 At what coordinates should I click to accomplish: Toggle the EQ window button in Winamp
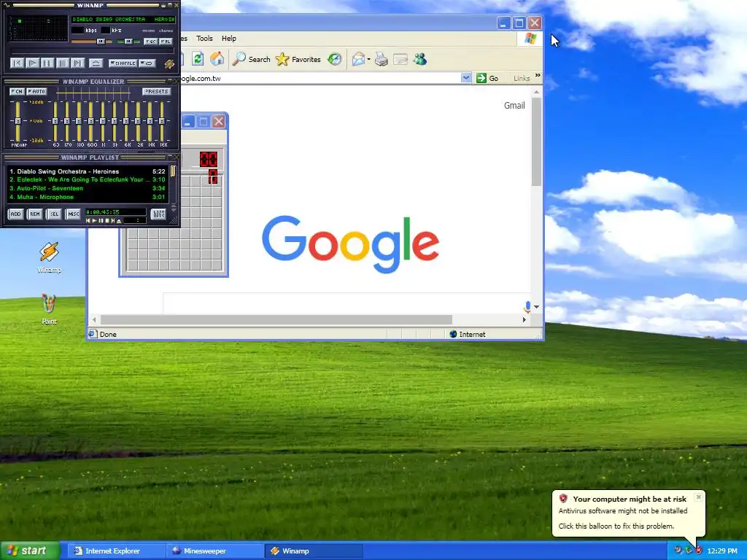coord(150,42)
